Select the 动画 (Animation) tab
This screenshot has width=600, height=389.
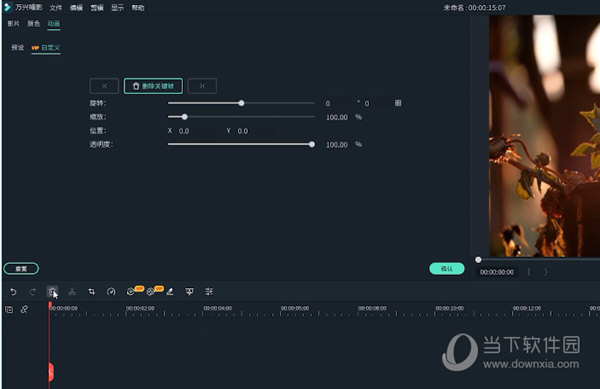tap(54, 24)
